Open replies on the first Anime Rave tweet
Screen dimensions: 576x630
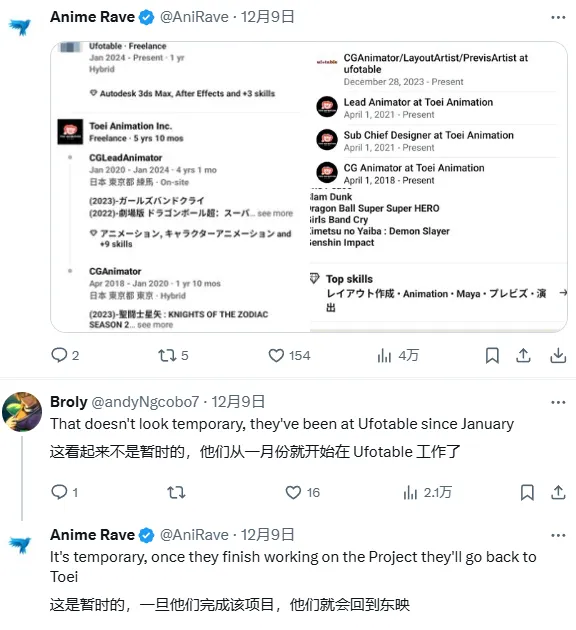65,356
